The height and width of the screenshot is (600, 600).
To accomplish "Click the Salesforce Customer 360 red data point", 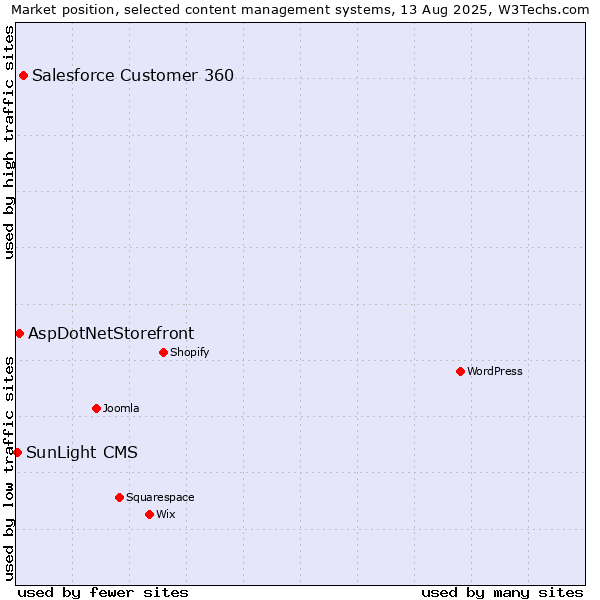I will coord(23,75).
